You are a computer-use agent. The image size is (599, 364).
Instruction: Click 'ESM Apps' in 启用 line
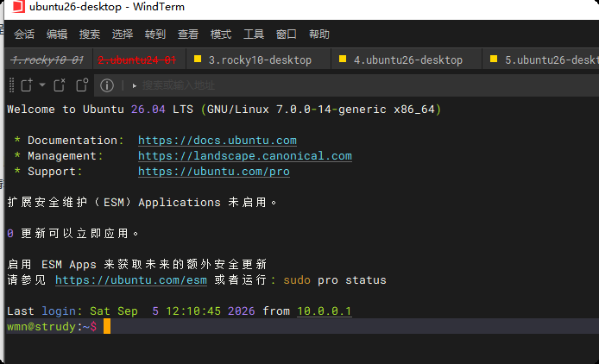tap(69, 264)
